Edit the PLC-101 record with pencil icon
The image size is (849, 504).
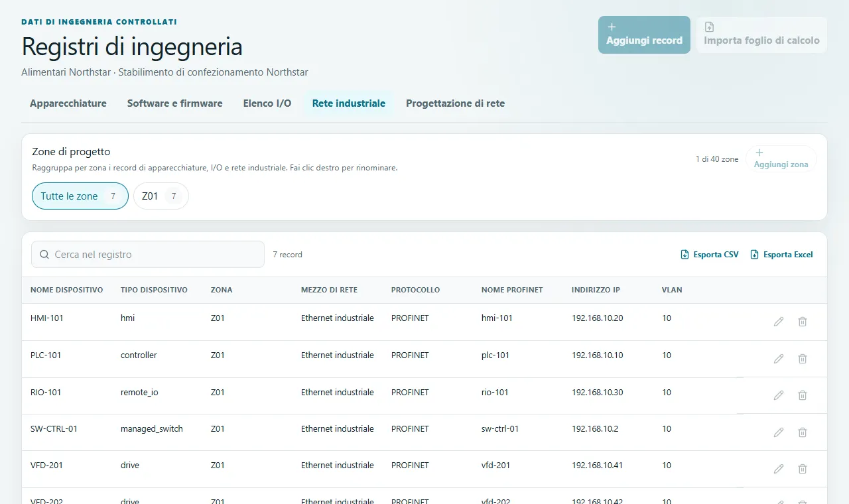click(779, 359)
